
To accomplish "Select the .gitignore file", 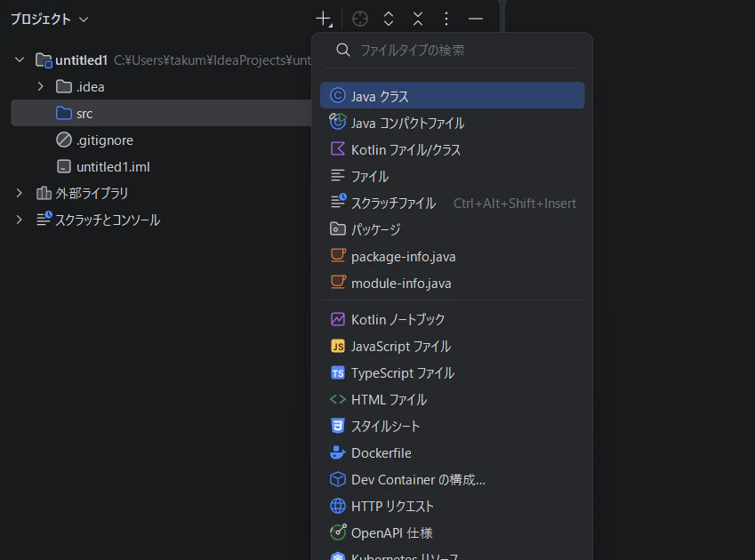I will (104, 140).
